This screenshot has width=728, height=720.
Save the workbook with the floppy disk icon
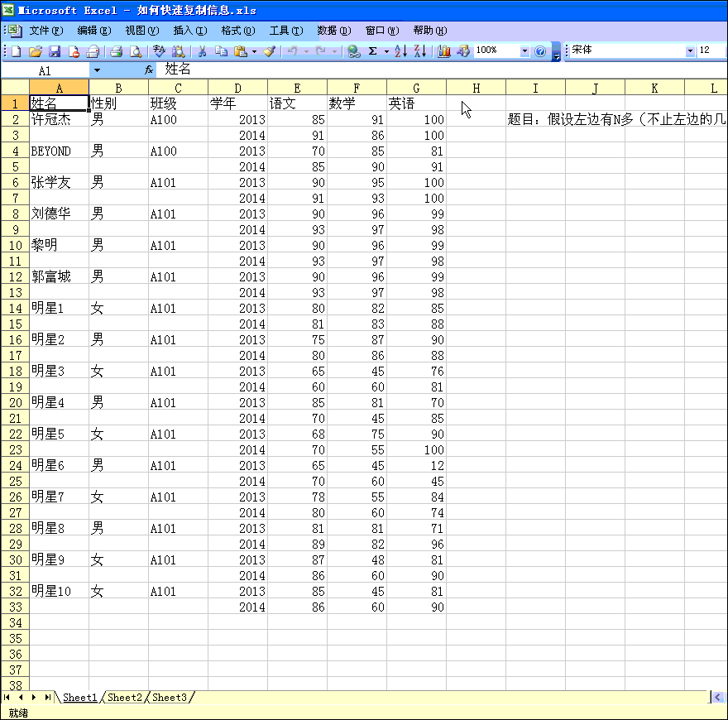[55, 51]
